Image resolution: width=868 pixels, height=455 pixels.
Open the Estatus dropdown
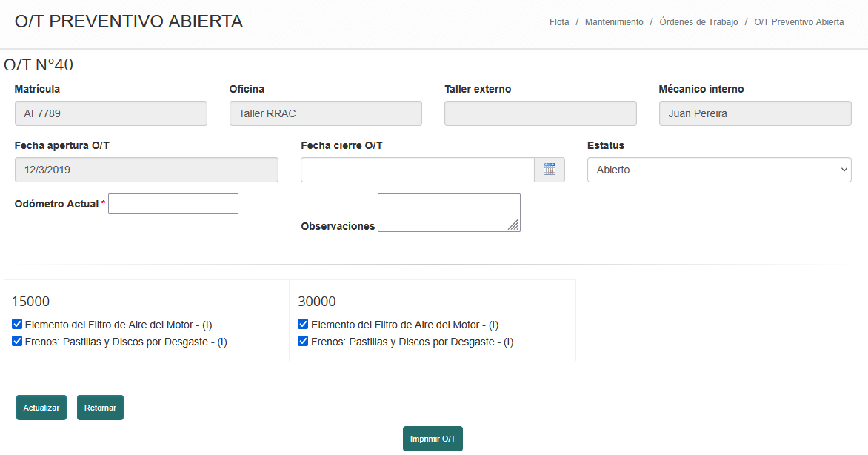coord(718,170)
